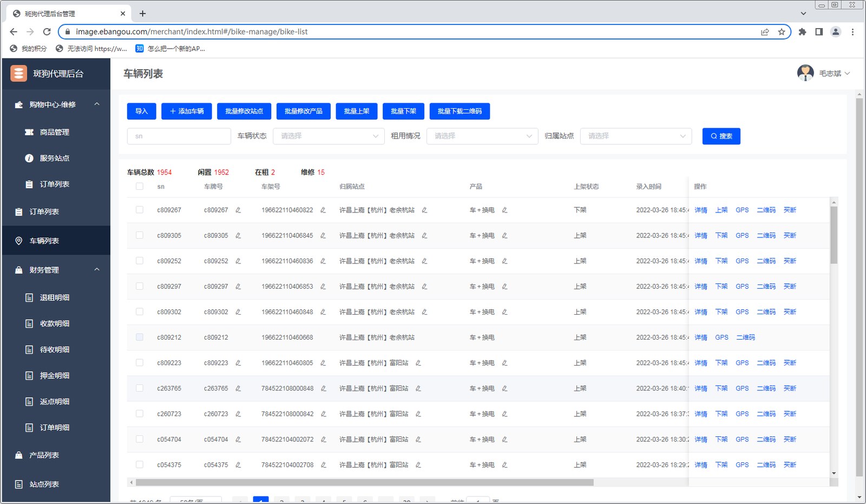Focus the sn search input
The width and height of the screenshot is (866, 504).
pyautogui.click(x=179, y=136)
